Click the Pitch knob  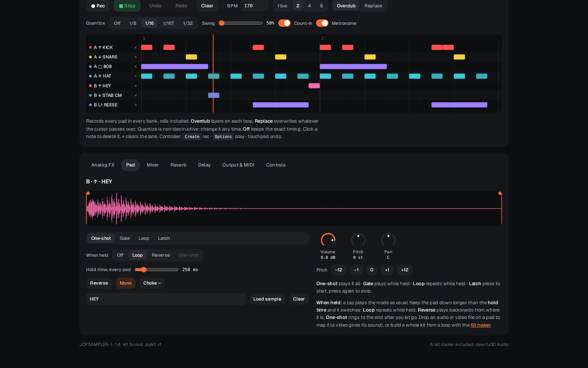coord(358,240)
